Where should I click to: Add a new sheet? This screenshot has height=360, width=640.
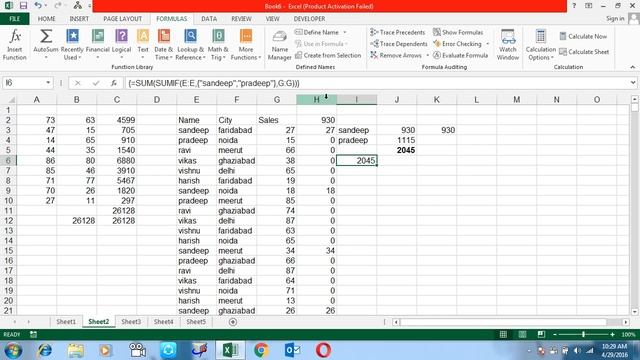pyautogui.click(x=233, y=322)
